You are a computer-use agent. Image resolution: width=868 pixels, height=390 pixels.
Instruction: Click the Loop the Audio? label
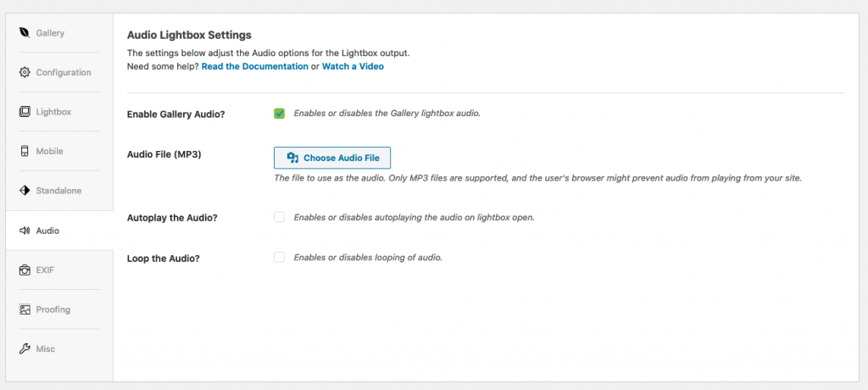164,258
